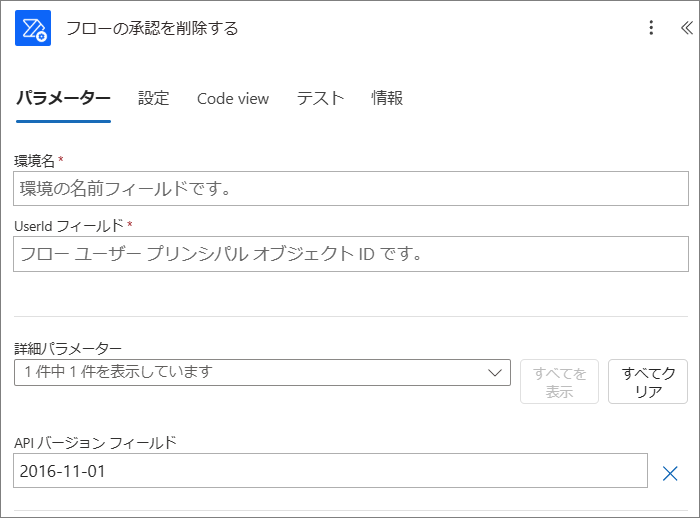
Task: Collapse the panel with double chevron
Action: [x=687, y=28]
